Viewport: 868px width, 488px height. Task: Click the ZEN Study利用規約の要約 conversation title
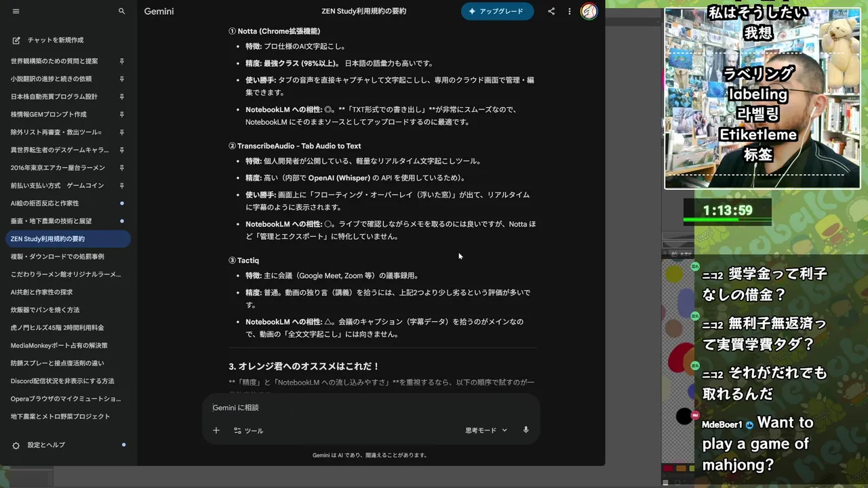click(364, 12)
